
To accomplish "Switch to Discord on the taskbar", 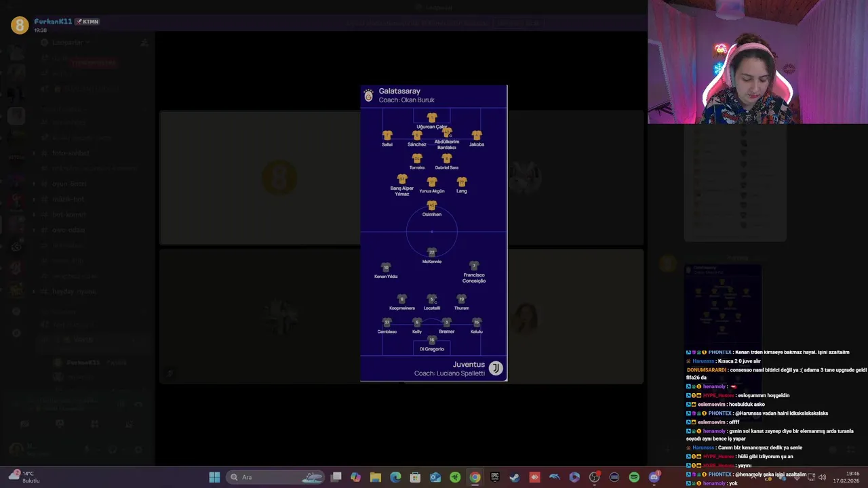I will (654, 477).
